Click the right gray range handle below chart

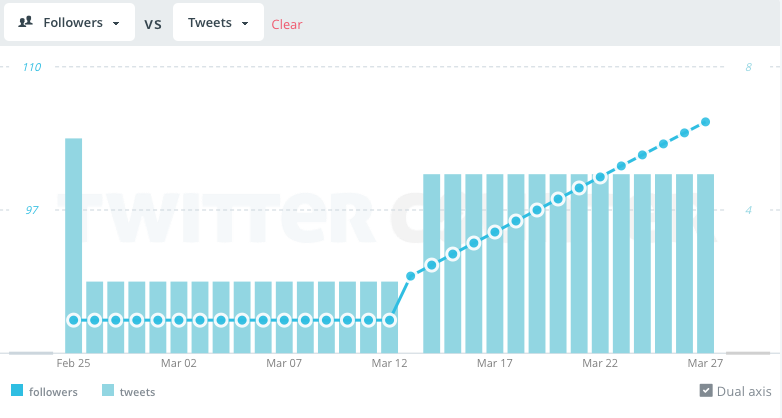click(752, 353)
